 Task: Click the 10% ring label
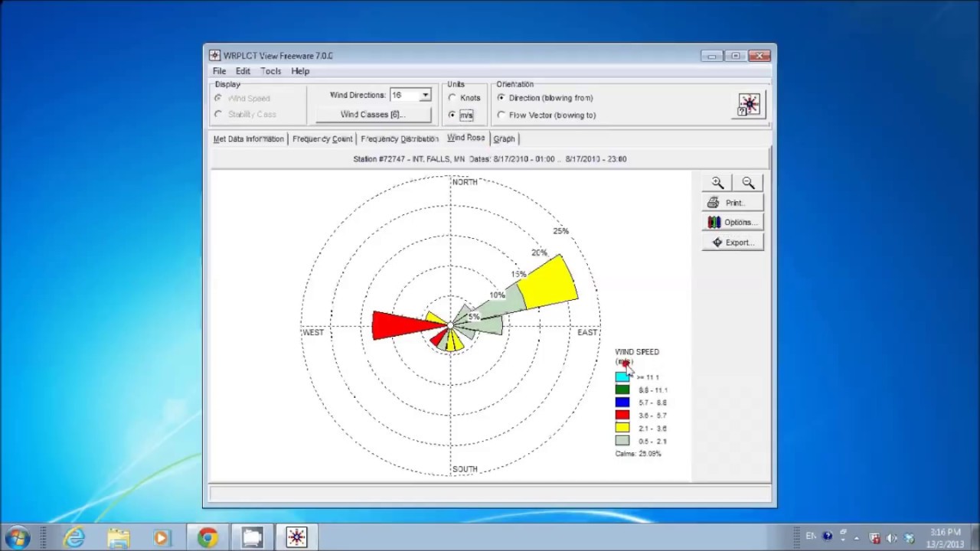498,295
